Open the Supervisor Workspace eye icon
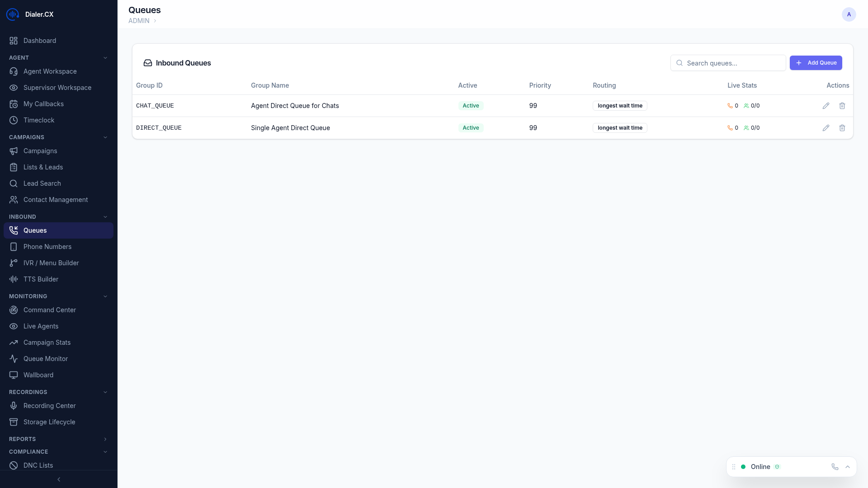The height and width of the screenshot is (488, 868). point(14,88)
